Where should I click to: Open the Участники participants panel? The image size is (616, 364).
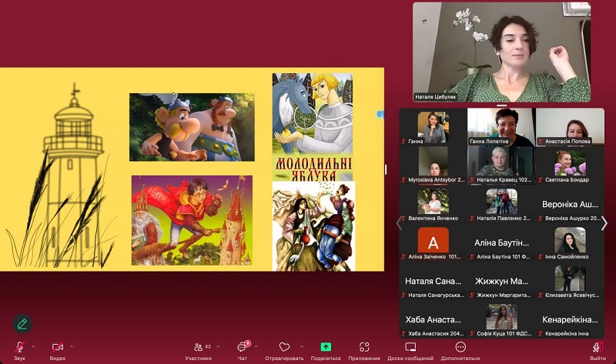tap(199, 348)
